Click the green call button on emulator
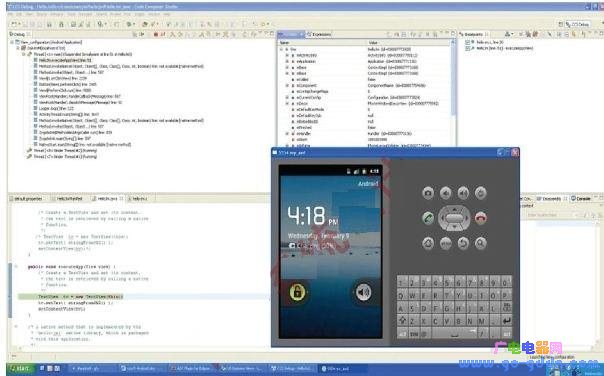 click(428, 218)
